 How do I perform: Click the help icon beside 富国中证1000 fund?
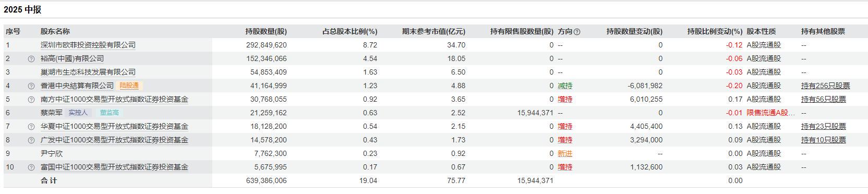pos(31,167)
